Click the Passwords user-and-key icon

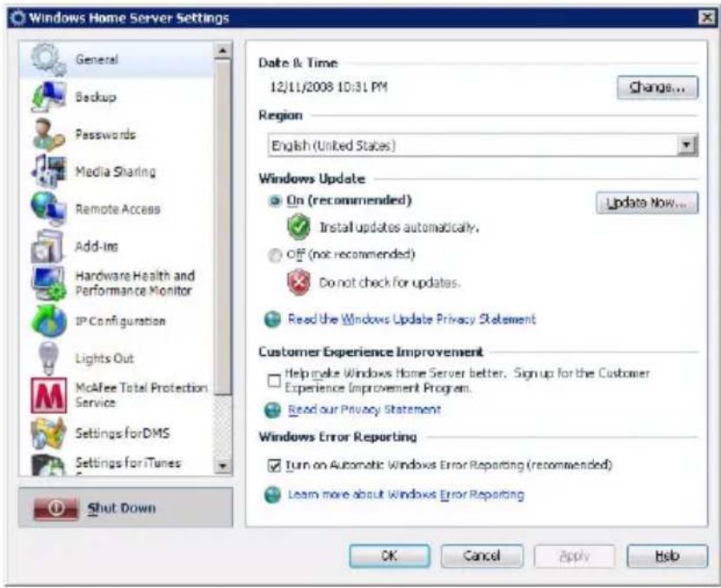(49, 134)
